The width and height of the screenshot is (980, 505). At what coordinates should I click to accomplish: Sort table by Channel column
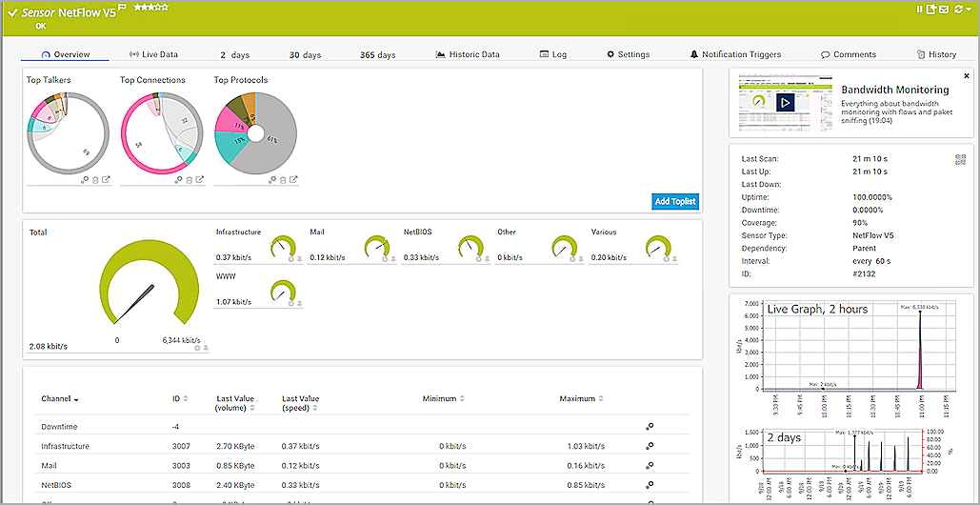(x=60, y=399)
